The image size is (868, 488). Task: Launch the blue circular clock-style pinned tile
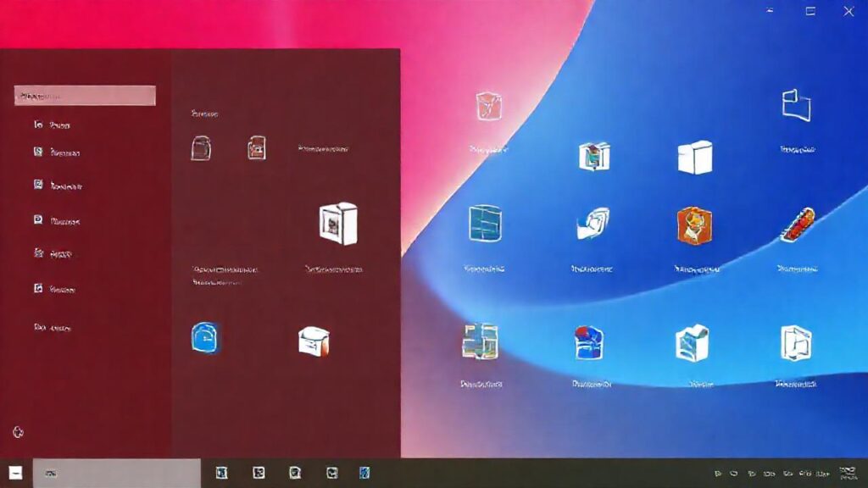tap(206, 338)
